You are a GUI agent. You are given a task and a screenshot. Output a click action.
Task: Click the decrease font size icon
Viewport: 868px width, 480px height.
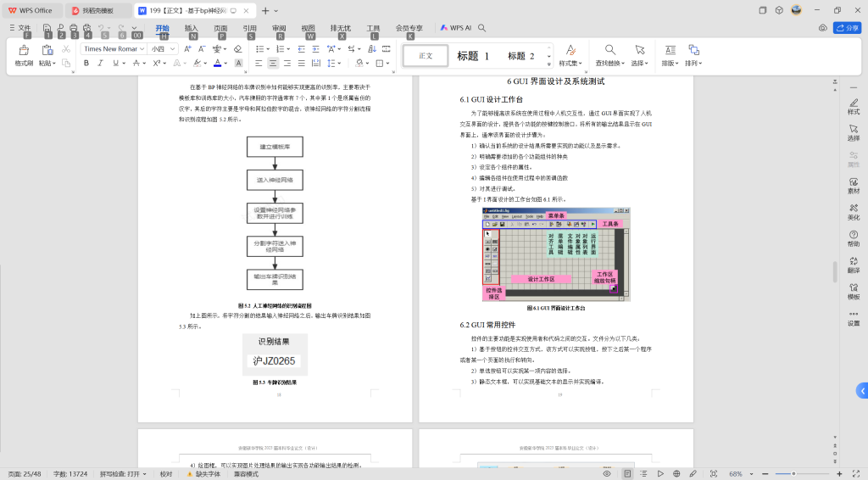[202, 48]
